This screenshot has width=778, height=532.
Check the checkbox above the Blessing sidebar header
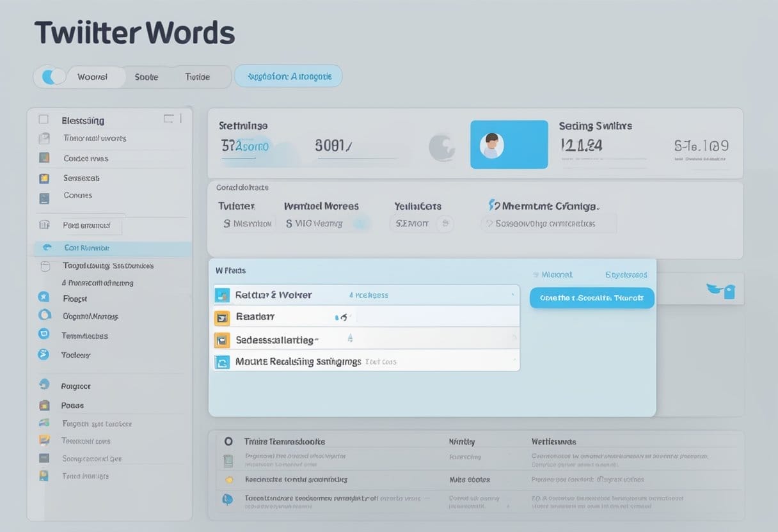tap(44, 118)
